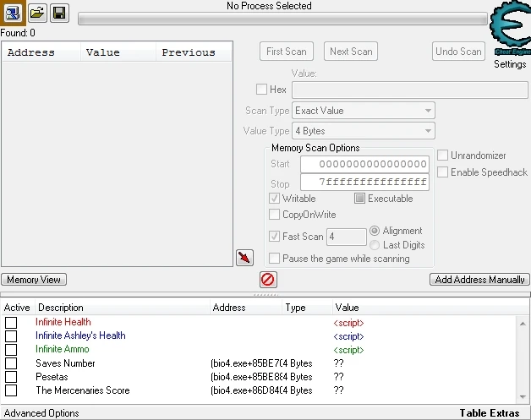The image size is (531, 420).
Task: Select the Alignment radio button
Action: pos(375,231)
